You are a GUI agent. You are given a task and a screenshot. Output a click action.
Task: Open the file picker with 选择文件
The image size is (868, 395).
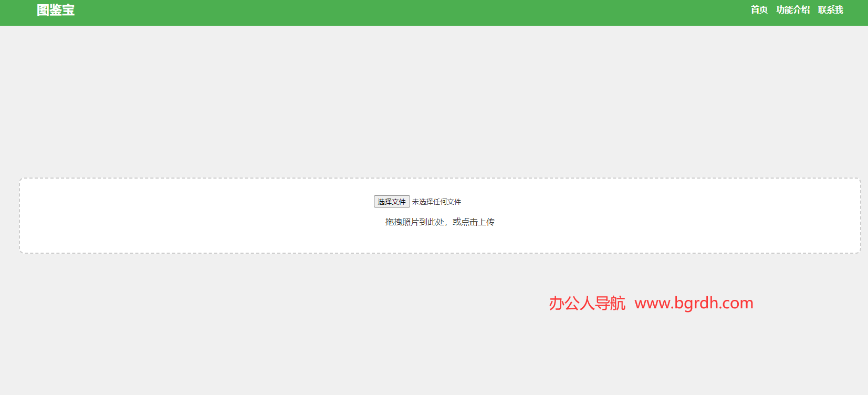tap(392, 202)
